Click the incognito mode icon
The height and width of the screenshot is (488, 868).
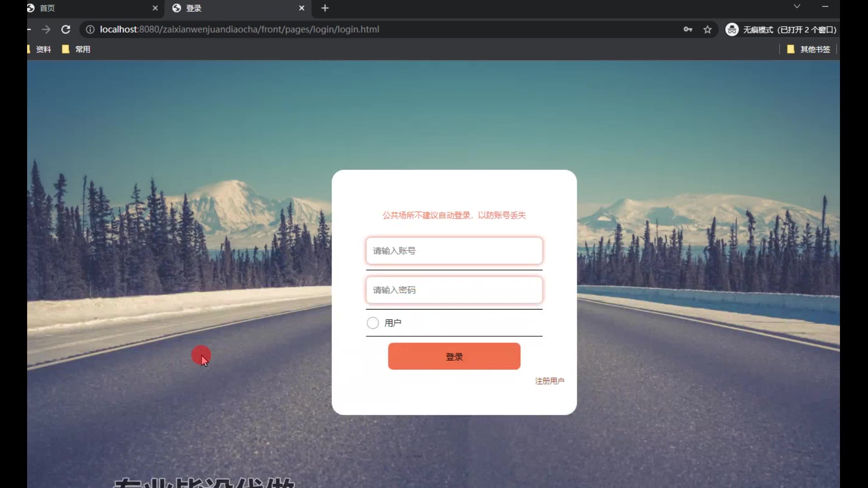(731, 29)
